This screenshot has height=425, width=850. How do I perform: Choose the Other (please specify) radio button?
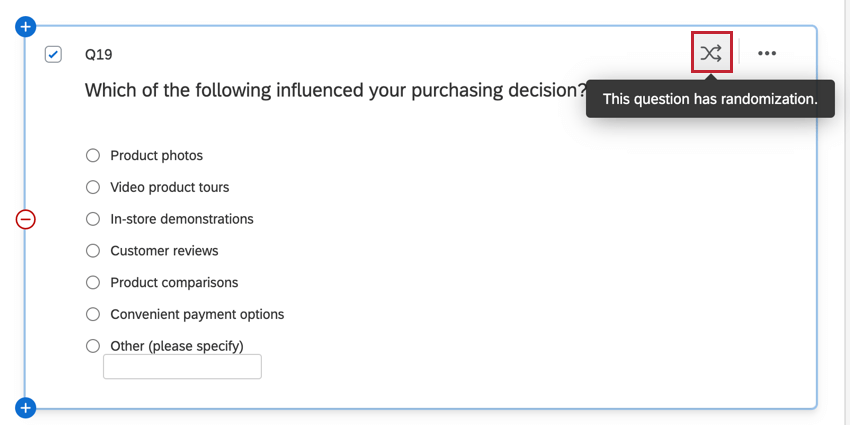click(x=93, y=346)
